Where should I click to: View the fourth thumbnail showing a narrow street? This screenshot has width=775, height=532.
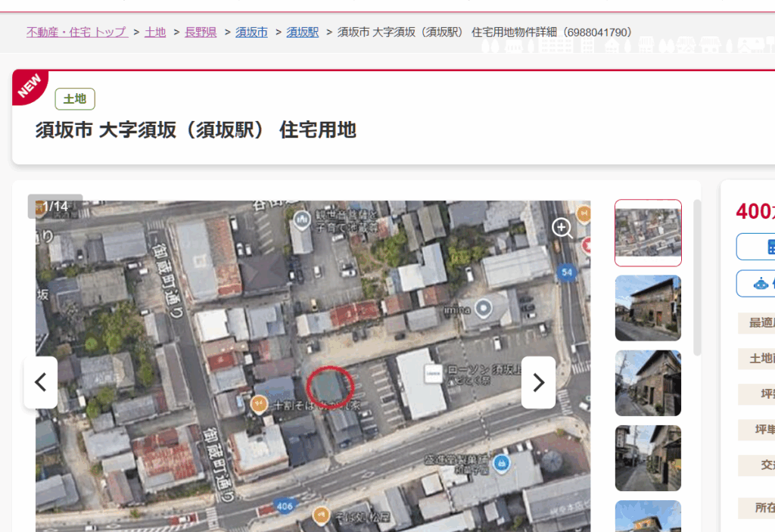648,458
